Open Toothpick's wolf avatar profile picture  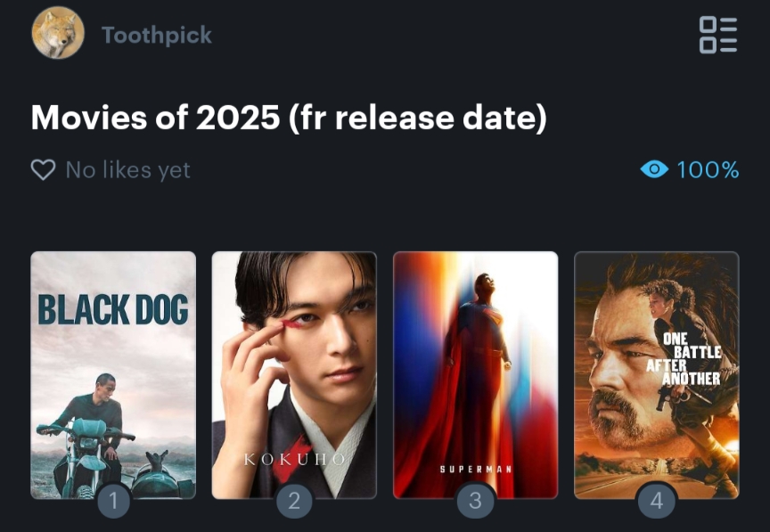click(x=58, y=33)
